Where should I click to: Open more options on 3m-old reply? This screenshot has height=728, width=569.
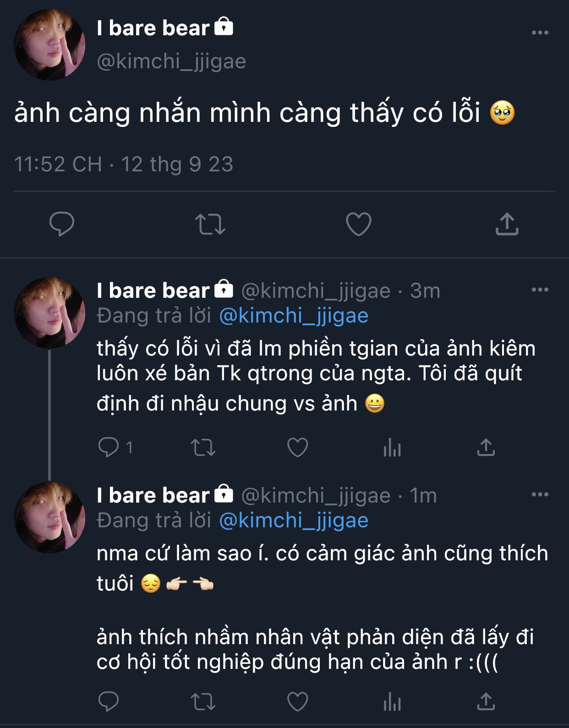click(x=540, y=290)
